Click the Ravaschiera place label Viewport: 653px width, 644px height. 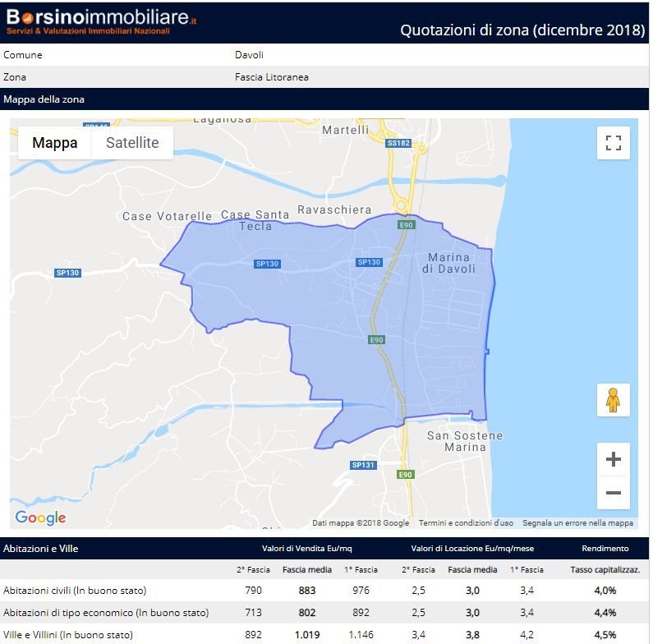334,209
